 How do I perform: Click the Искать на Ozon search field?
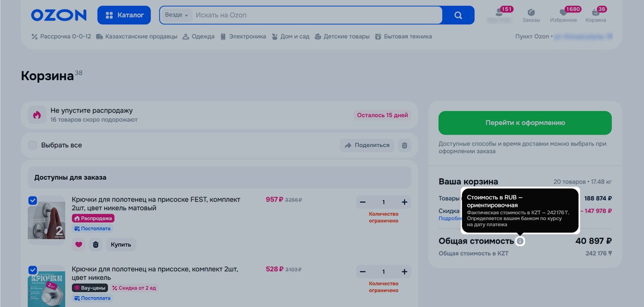tap(317, 15)
